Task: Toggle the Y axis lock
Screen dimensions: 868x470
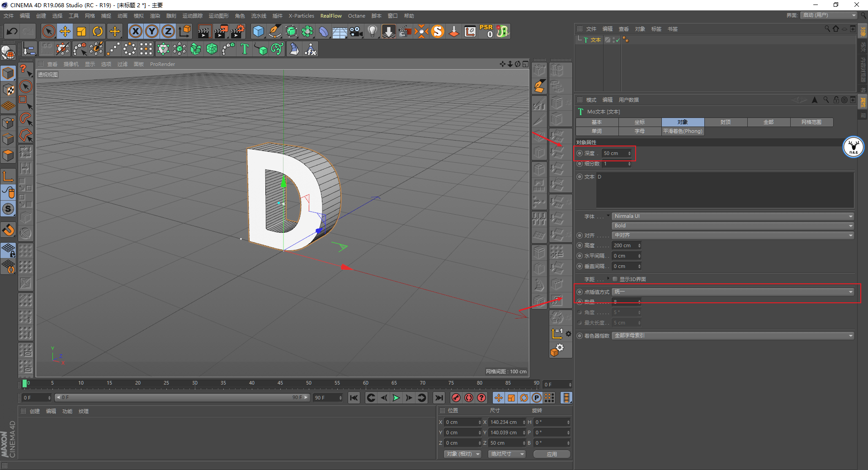Action: (152, 31)
